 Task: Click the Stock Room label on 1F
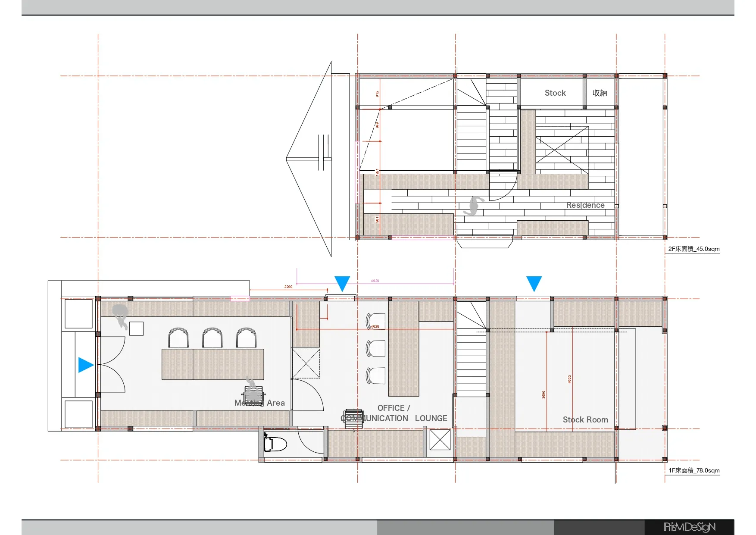click(585, 419)
